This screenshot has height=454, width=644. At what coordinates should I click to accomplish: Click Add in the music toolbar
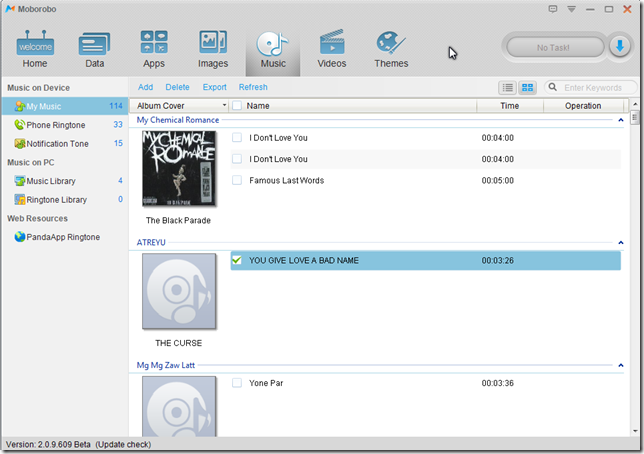click(145, 87)
